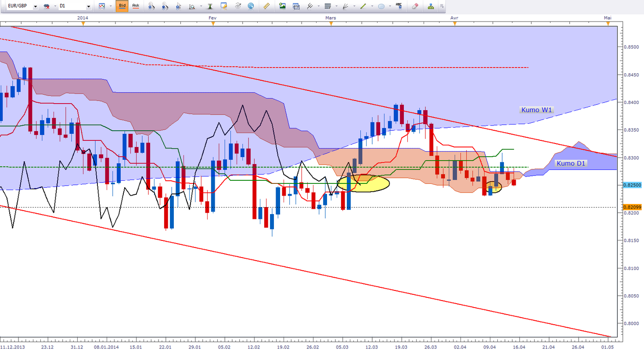The height and width of the screenshot is (351, 644).
Task: Select the ruler measurement tool
Action: 267,6
